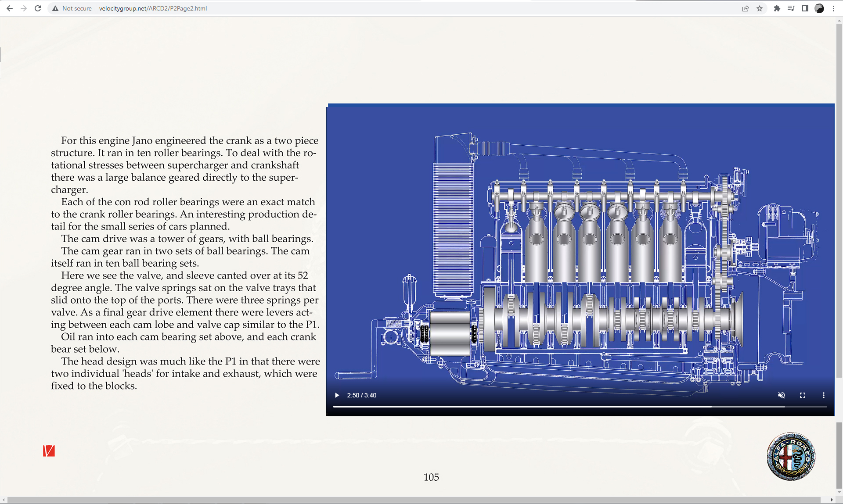Seek on the video progress bar
This screenshot has height=504, width=843.
point(580,407)
